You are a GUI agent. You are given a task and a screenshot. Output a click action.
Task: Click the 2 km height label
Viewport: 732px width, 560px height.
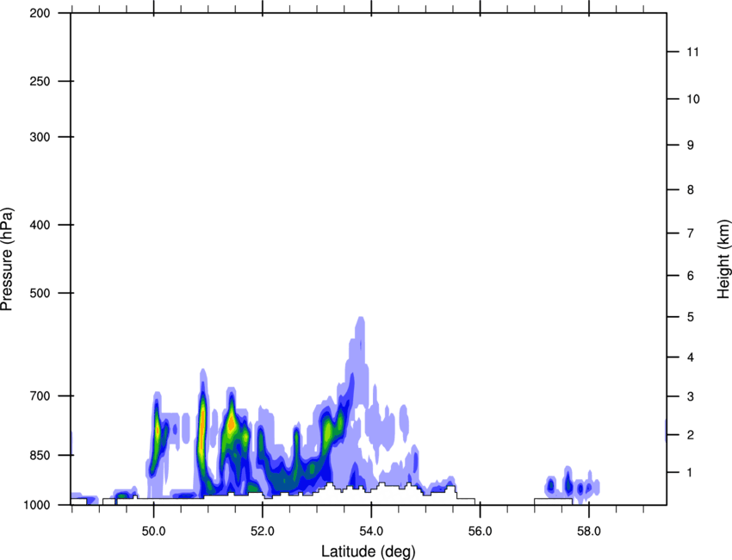point(690,435)
